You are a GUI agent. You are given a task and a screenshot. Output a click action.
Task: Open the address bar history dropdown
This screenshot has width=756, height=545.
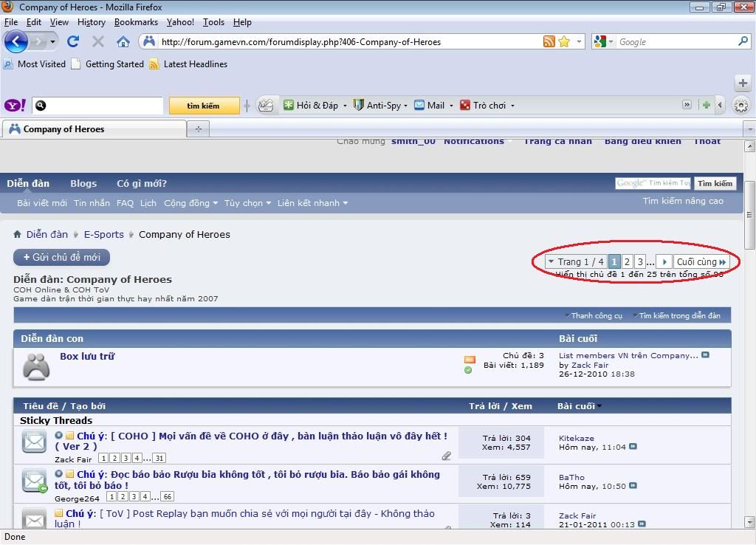(x=579, y=42)
